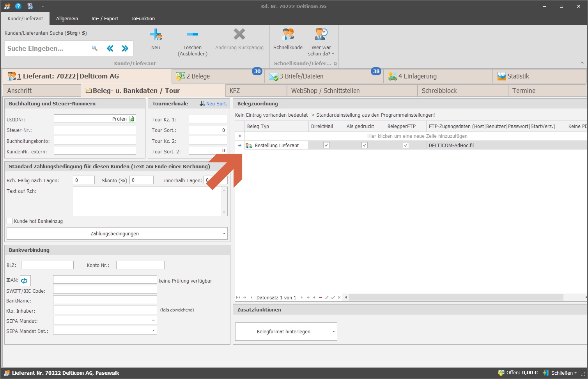Open the Schließen dropdown in status bar
Viewport: 588px width, 379px height.
click(560, 373)
